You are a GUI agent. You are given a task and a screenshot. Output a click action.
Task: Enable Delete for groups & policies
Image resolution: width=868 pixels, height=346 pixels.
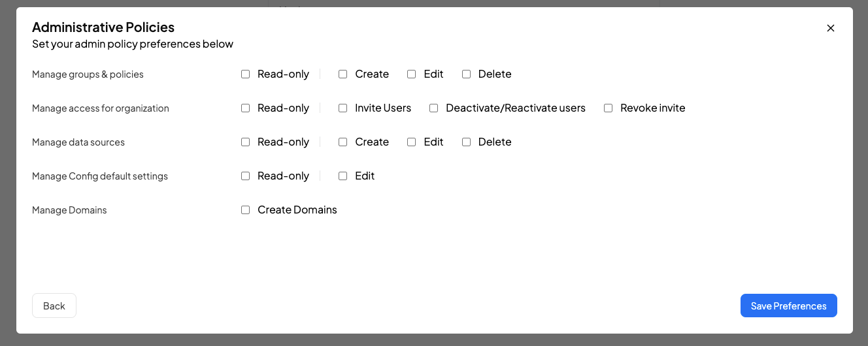tap(467, 74)
